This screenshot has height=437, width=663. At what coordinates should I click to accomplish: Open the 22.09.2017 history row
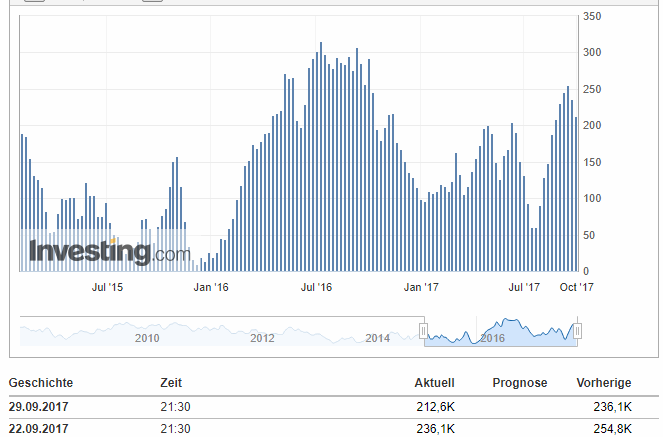pos(39,429)
